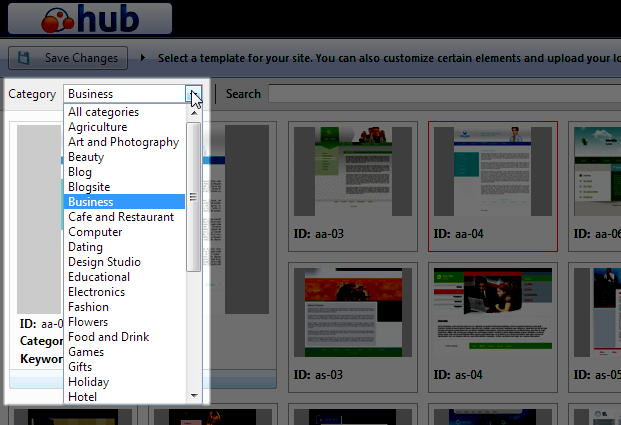Select Blogsite from the dropdown list
The image size is (621, 425).
click(89, 187)
